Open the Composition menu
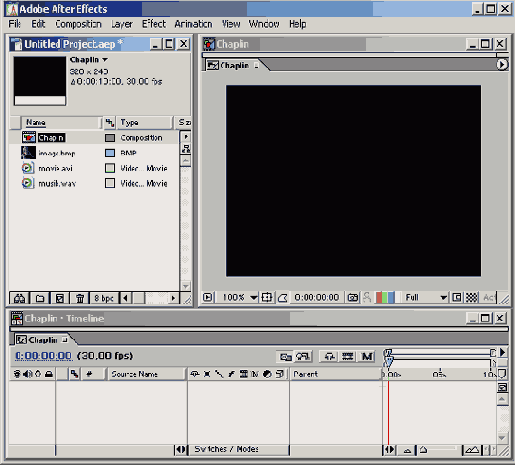Image resolution: width=515 pixels, height=465 pixels. (x=78, y=24)
